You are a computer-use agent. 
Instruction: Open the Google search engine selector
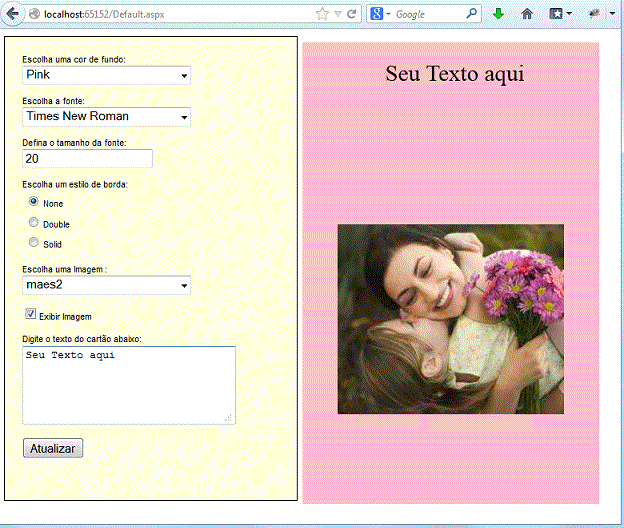380,14
